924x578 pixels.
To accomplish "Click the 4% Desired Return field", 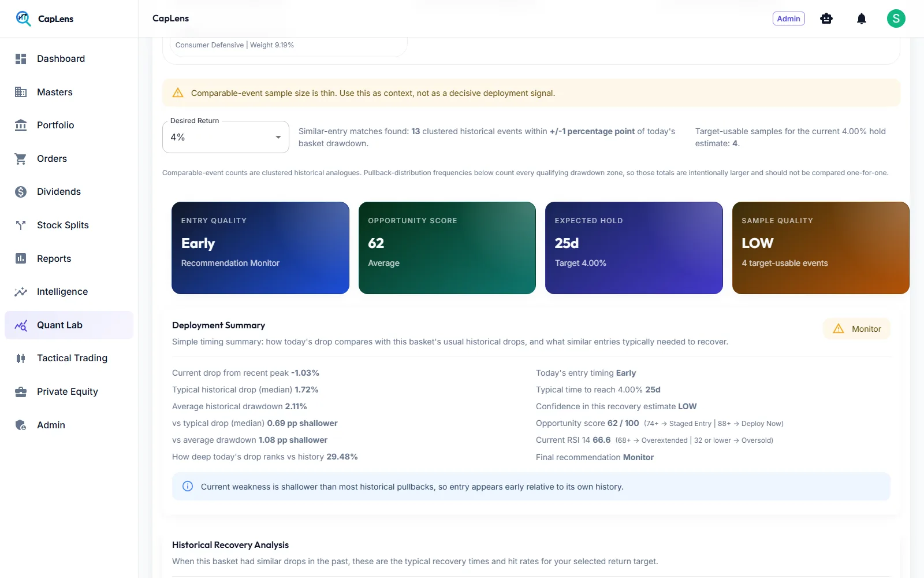I will pos(226,137).
